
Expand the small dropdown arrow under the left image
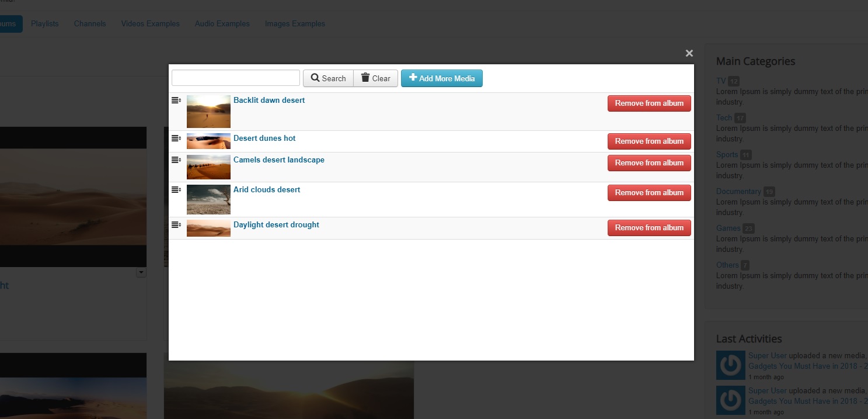(x=141, y=272)
